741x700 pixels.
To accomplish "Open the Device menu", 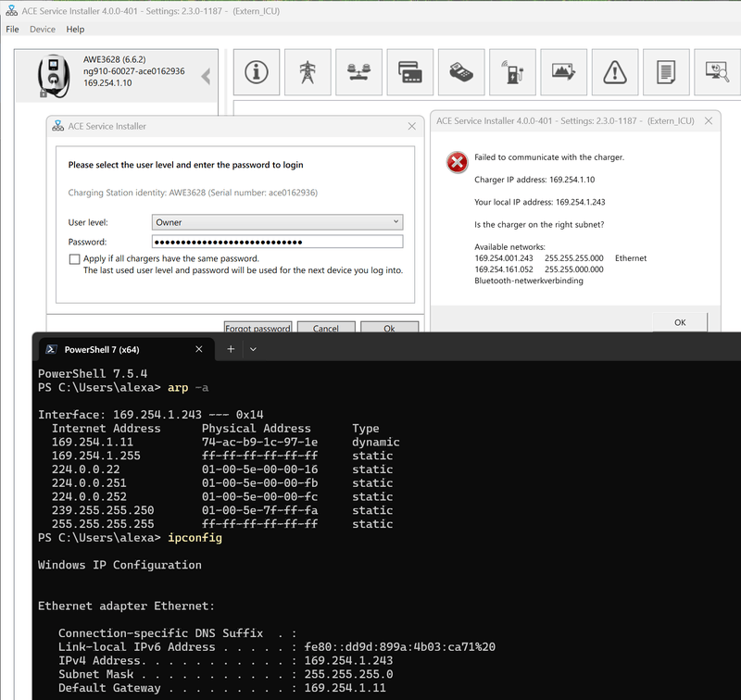I will click(x=42, y=29).
